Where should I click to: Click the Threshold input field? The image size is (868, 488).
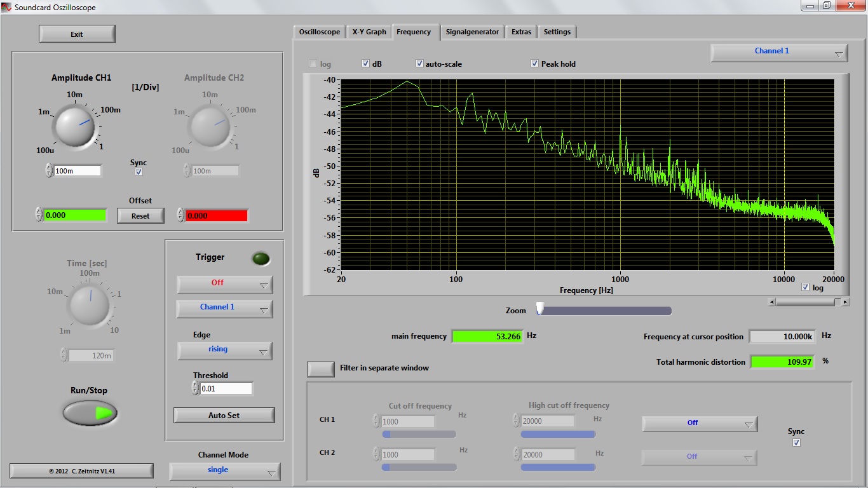[x=226, y=388]
